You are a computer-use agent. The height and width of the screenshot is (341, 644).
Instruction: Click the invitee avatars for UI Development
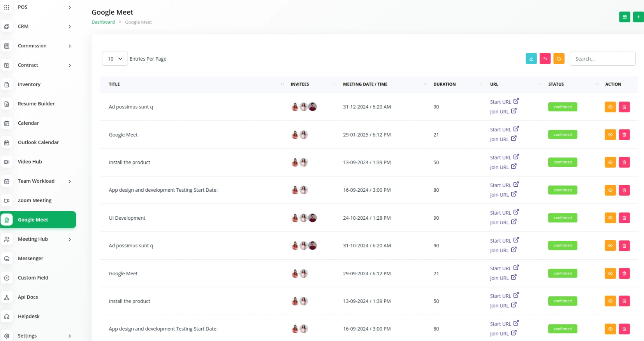tap(304, 218)
